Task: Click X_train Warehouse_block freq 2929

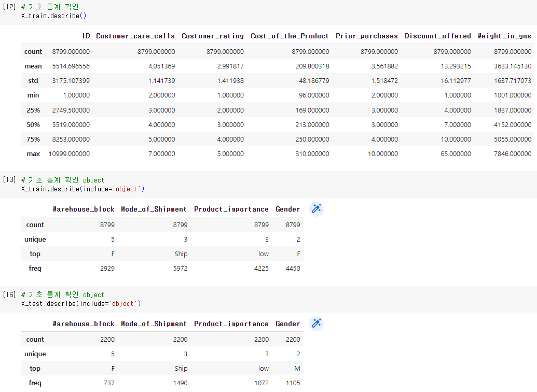Action: (x=107, y=269)
